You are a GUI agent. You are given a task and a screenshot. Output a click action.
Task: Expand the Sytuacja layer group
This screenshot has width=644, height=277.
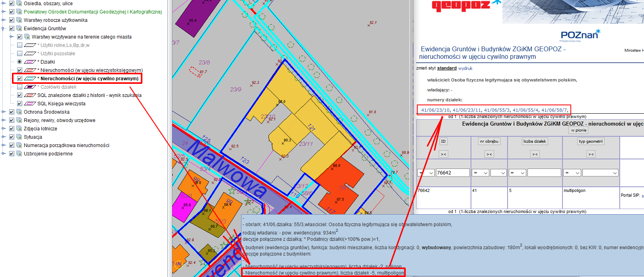[4, 137]
